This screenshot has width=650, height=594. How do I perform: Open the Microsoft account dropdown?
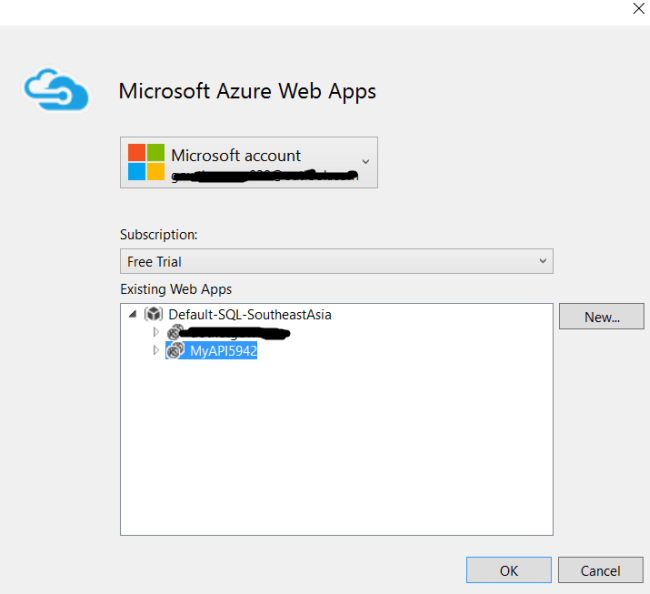(x=249, y=162)
